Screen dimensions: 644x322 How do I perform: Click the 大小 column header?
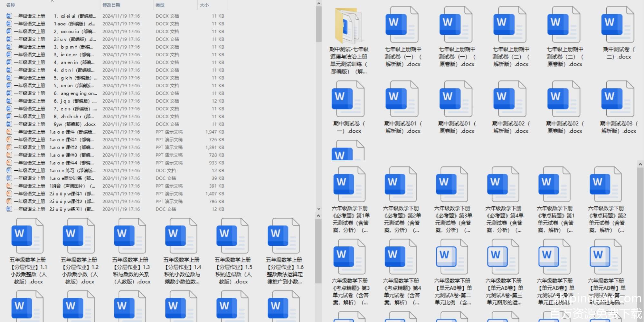pyautogui.click(x=204, y=5)
